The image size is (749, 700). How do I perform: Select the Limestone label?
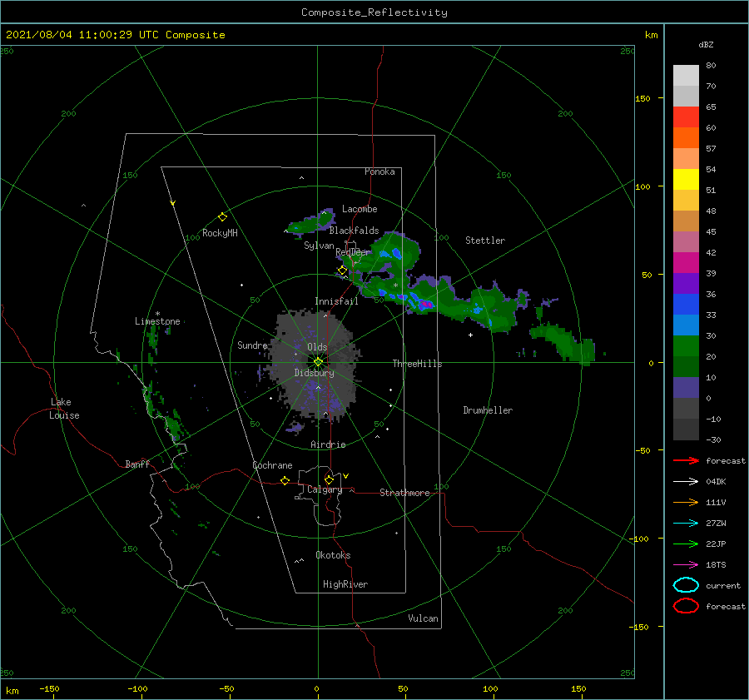click(x=157, y=321)
